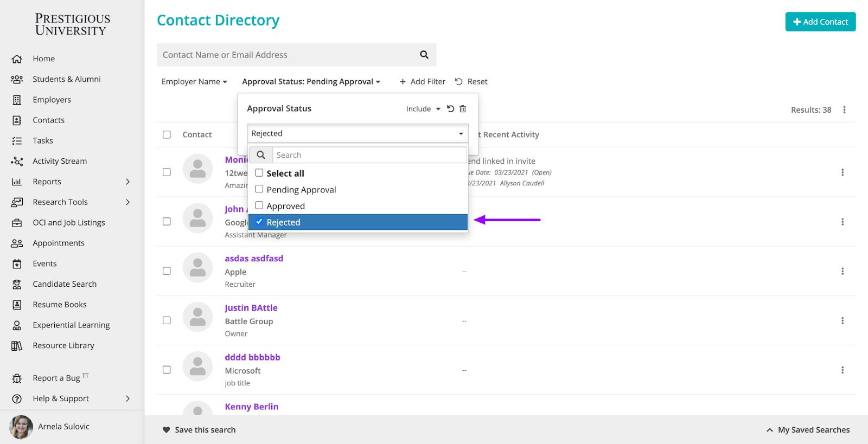Open the row actions menu for asdas asdfasd

click(842, 271)
